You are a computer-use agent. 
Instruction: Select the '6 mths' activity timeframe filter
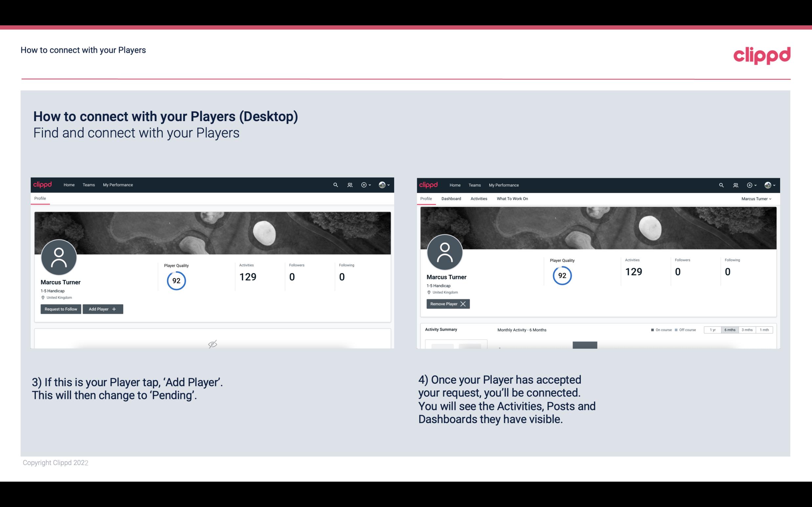(729, 329)
